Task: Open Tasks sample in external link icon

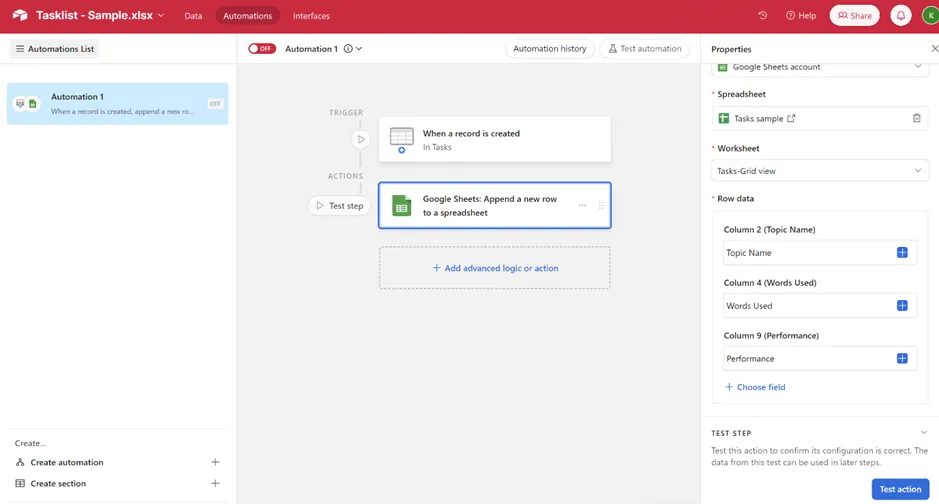Action: click(791, 119)
